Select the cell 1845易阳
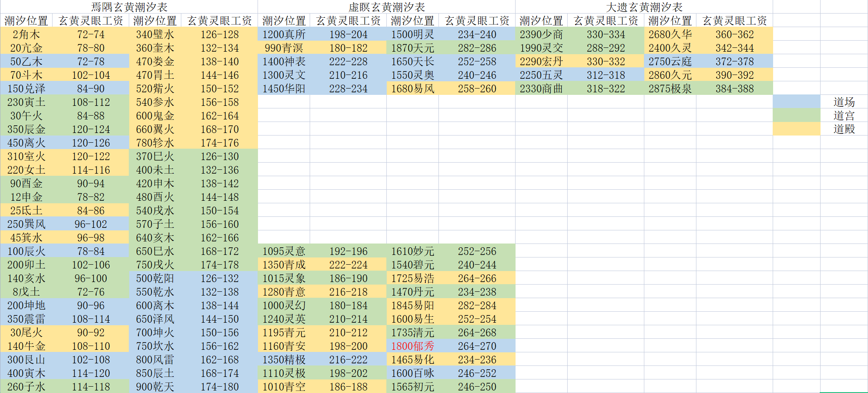The width and height of the screenshot is (868, 393). [x=413, y=305]
